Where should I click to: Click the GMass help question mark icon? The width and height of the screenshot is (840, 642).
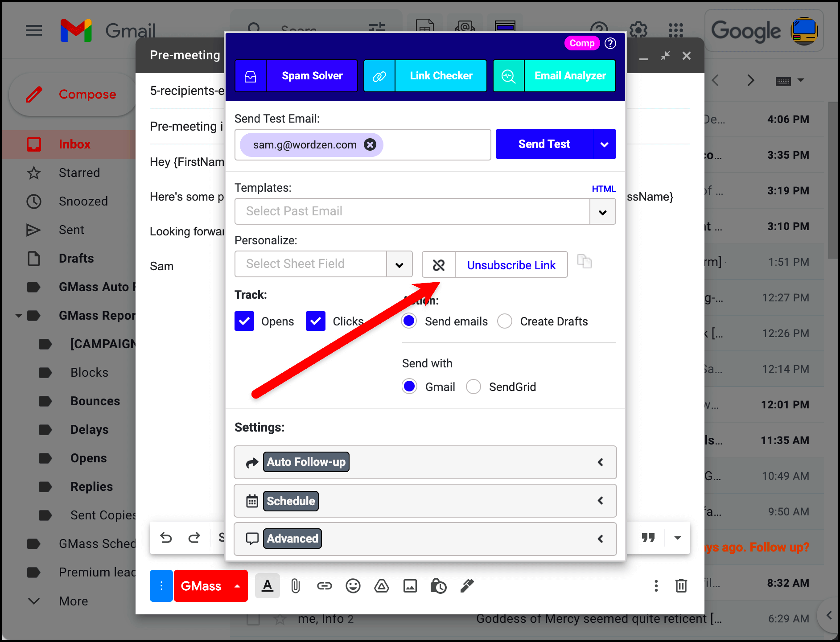pyautogui.click(x=610, y=43)
